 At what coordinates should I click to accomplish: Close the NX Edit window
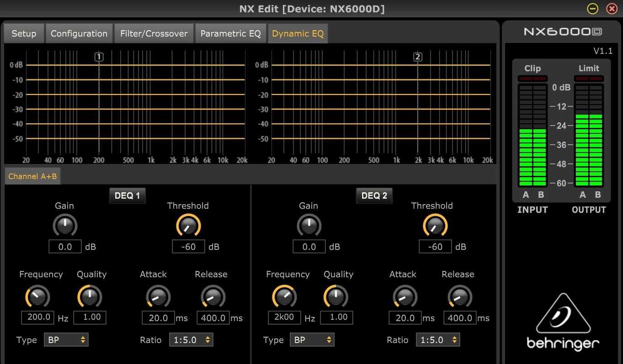612,9
